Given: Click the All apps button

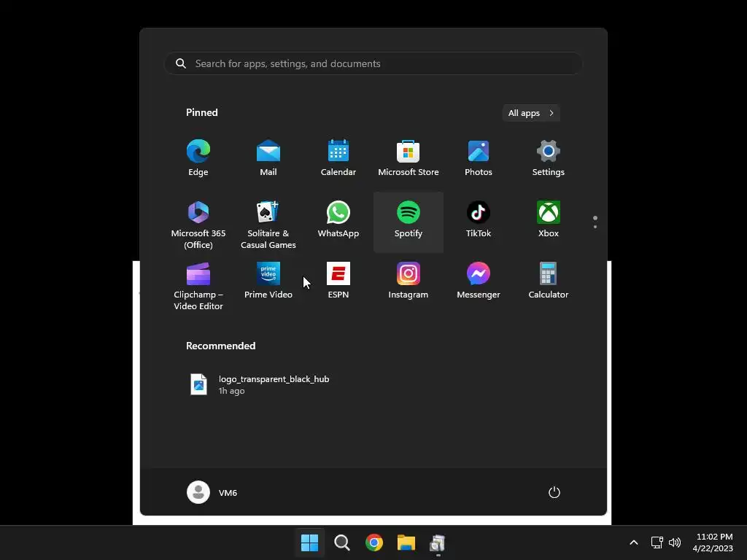Looking at the screenshot, I should tap(531, 113).
